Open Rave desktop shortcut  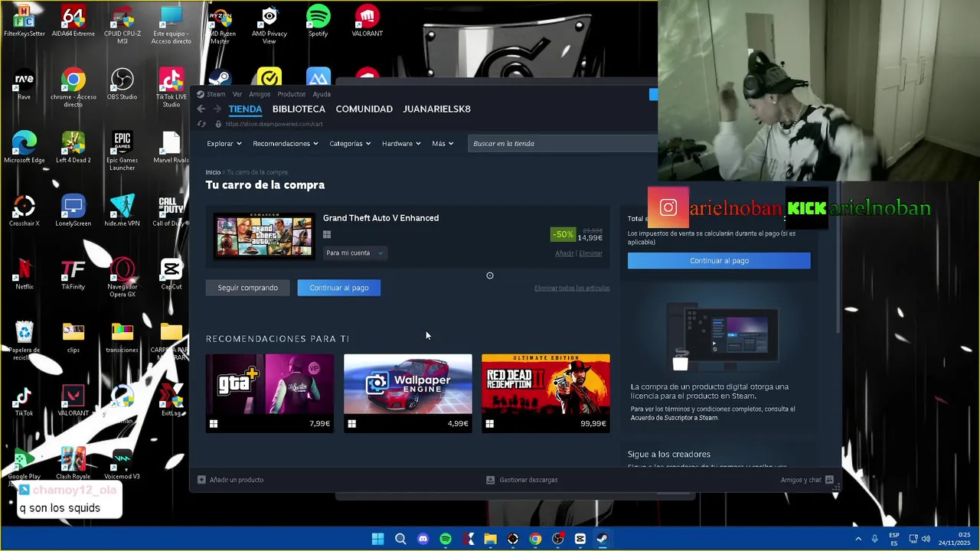pyautogui.click(x=24, y=84)
